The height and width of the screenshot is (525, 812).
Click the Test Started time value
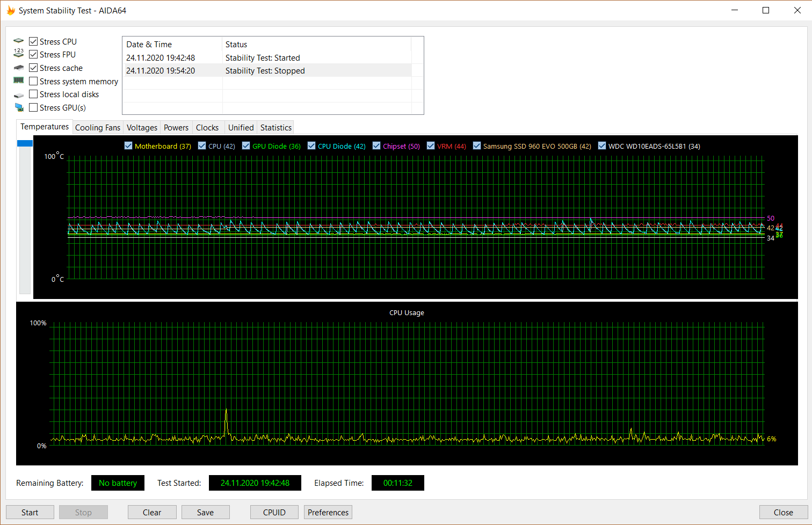click(255, 483)
